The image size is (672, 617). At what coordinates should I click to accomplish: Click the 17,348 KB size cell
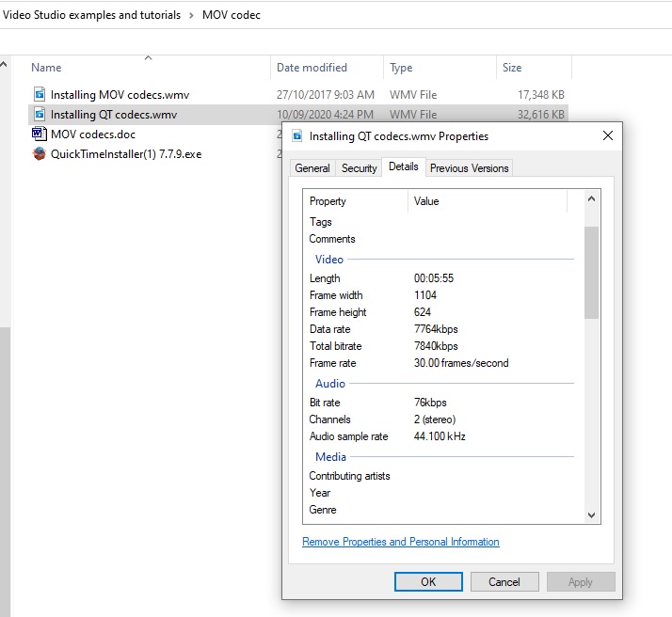[x=541, y=95]
